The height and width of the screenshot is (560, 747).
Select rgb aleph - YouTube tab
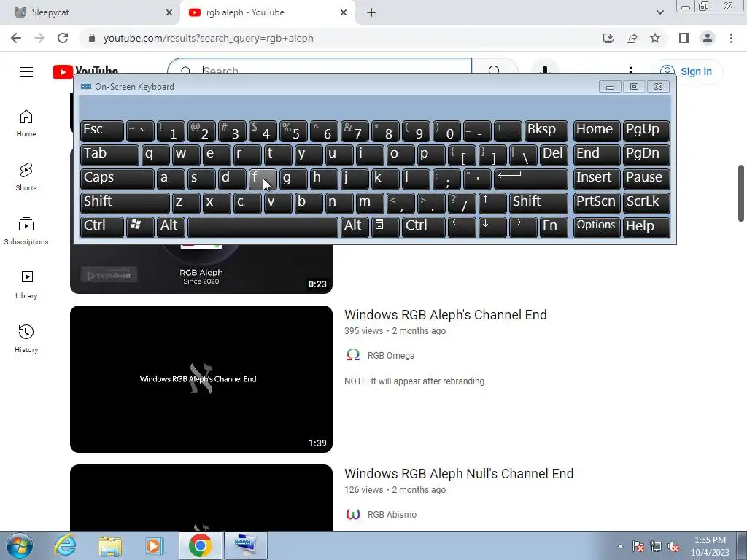[267, 12]
